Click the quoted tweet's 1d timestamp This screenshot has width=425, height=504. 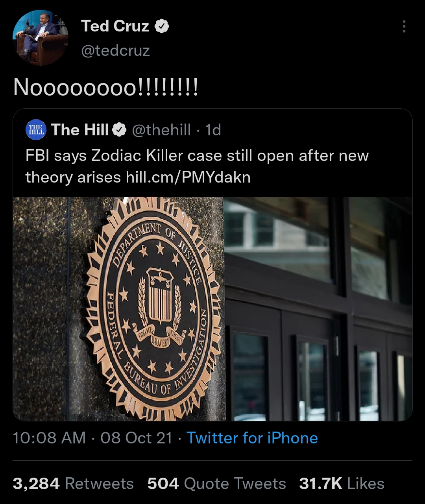coord(213,130)
